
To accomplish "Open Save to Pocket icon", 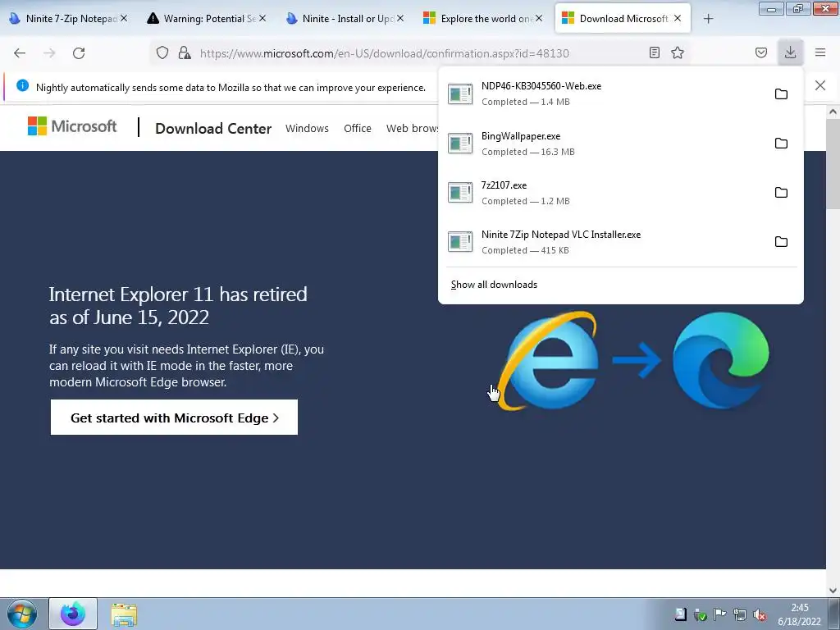I will coord(760,52).
